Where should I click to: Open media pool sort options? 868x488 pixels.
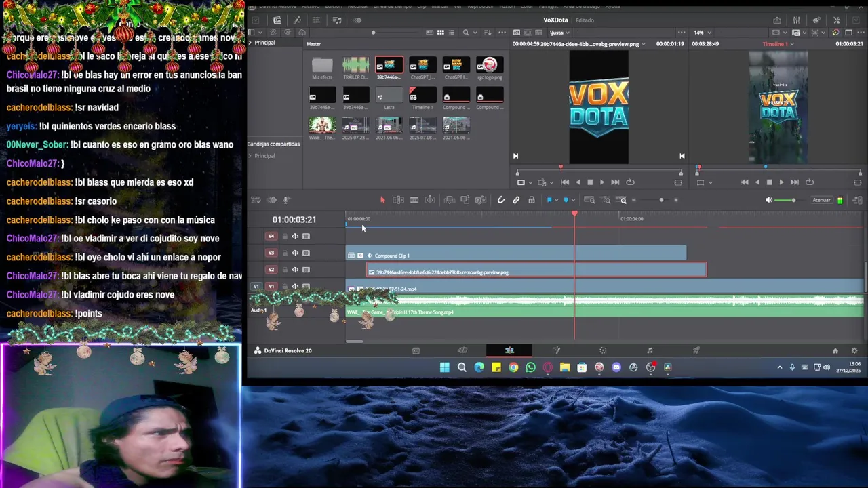[488, 33]
